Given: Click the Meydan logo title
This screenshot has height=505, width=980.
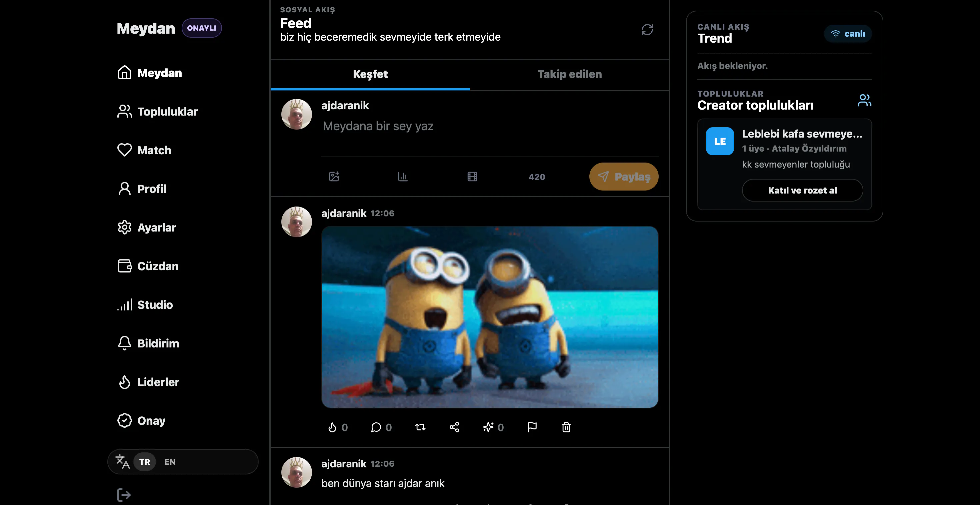Looking at the screenshot, I should coord(146,29).
